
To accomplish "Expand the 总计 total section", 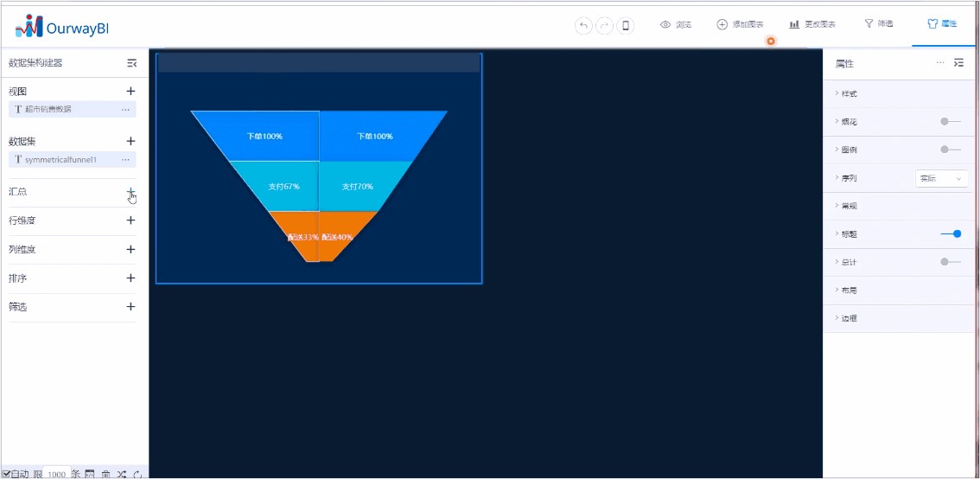I will [845, 262].
